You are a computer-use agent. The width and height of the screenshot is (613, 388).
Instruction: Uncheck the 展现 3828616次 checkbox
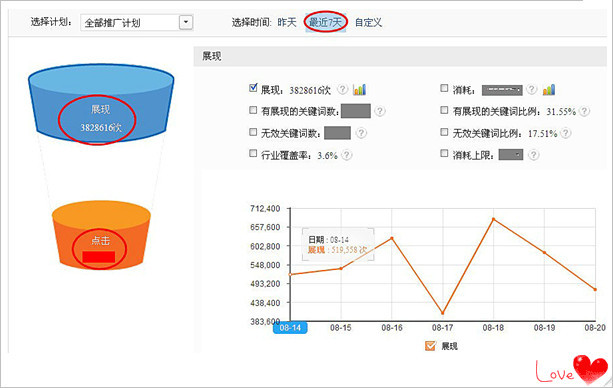tap(253, 88)
